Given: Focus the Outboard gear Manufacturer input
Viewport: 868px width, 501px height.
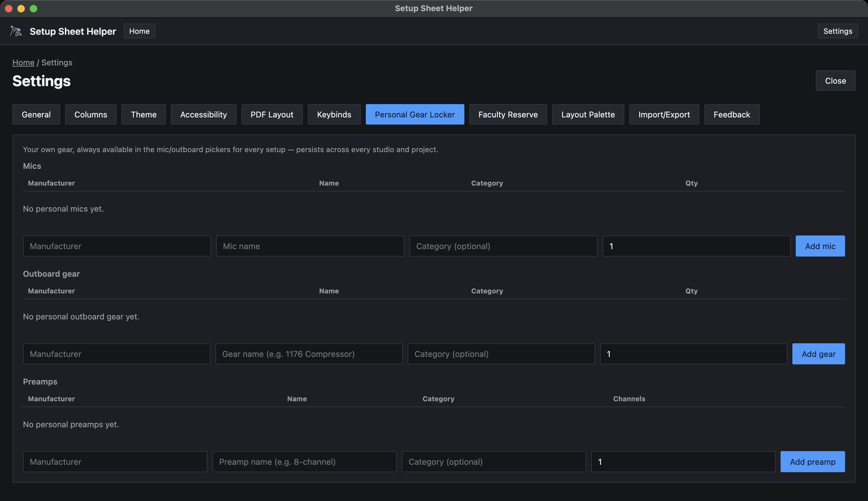Looking at the screenshot, I should click(116, 354).
